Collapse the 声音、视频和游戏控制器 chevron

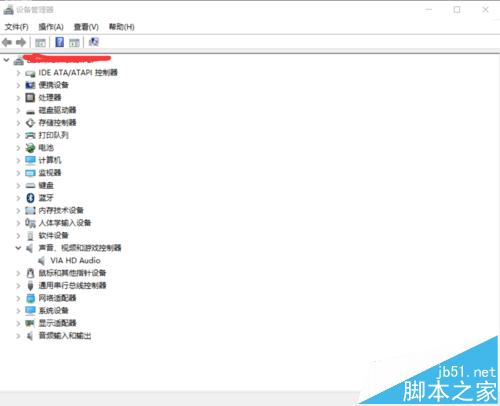tap(18, 248)
